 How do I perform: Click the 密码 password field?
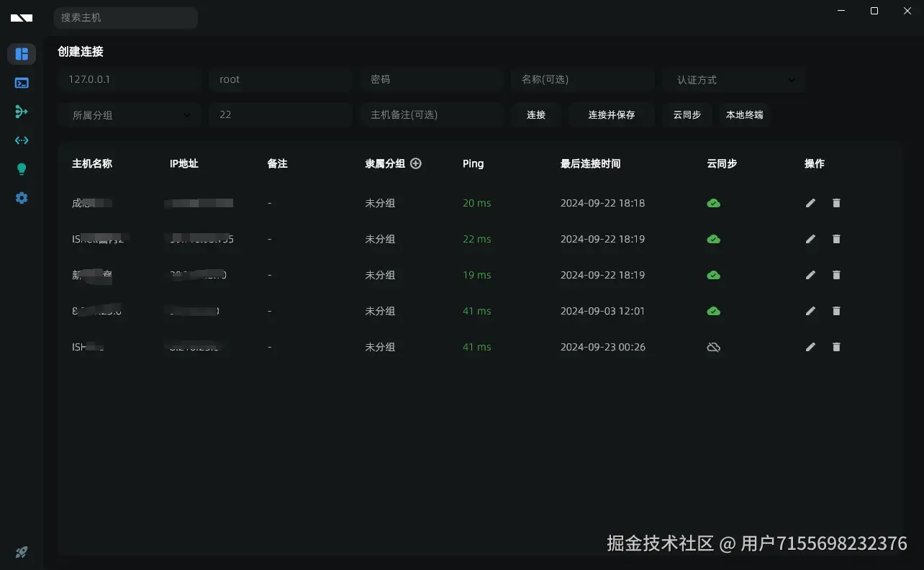[432, 80]
